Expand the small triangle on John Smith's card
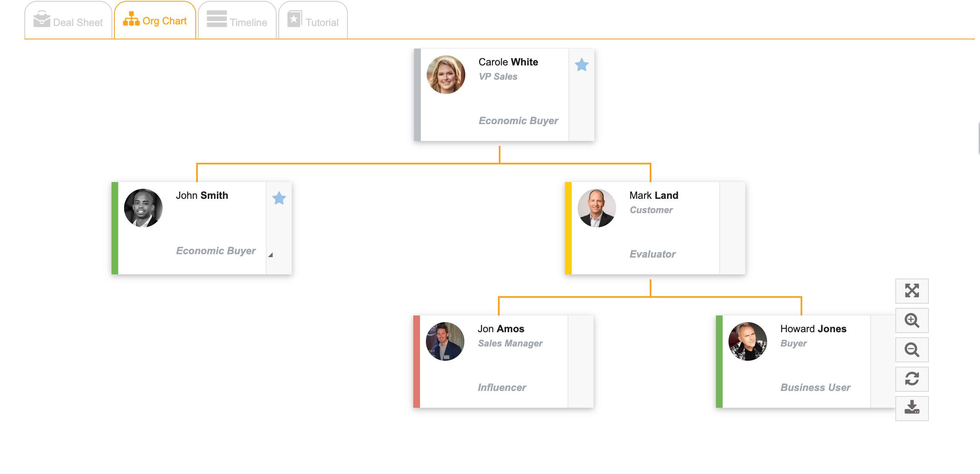980x474 pixels. 271,255
